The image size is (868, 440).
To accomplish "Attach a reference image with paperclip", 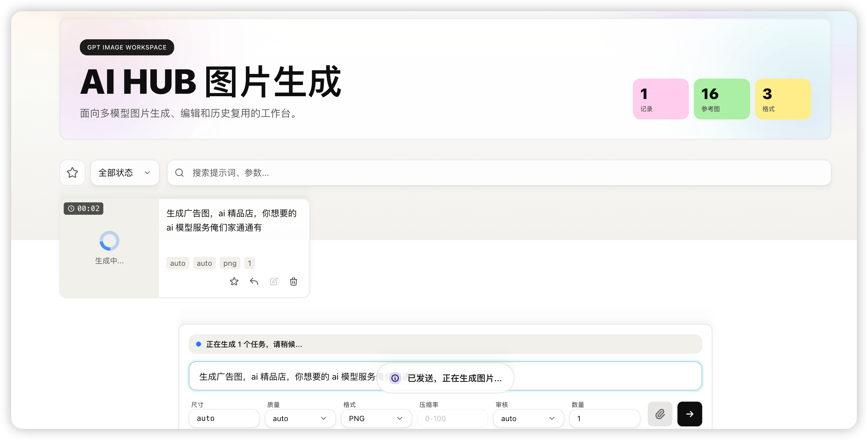I will pos(660,414).
